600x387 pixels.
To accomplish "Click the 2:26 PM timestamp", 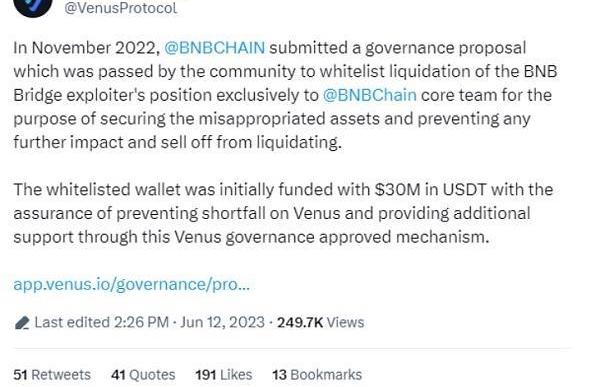I will click(141, 322).
